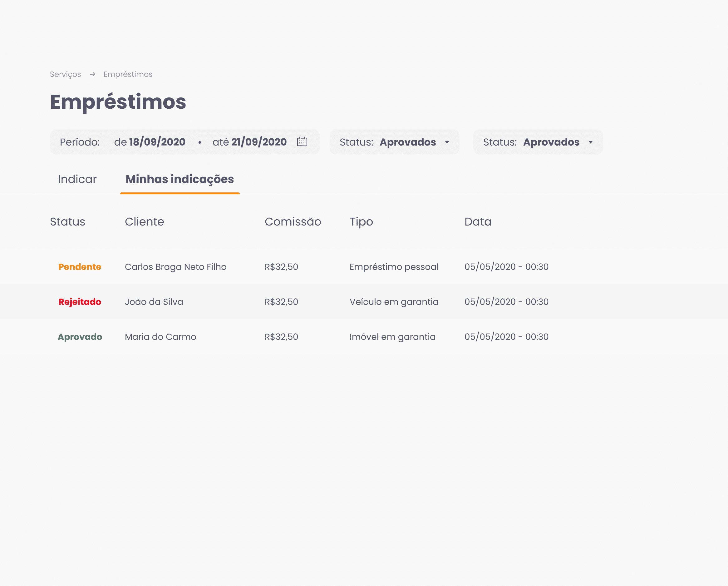Select client Carlos Braga Neto Filho

click(x=175, y=267)
